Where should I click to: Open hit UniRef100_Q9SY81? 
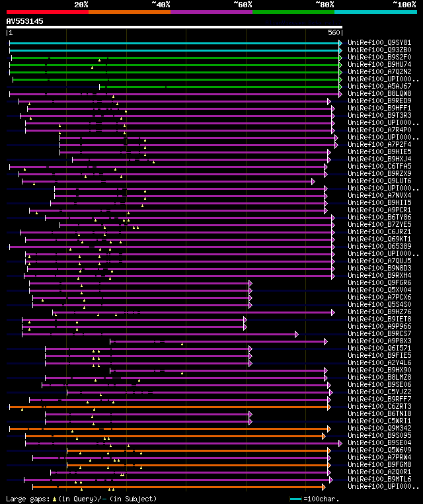pos(379,42)
